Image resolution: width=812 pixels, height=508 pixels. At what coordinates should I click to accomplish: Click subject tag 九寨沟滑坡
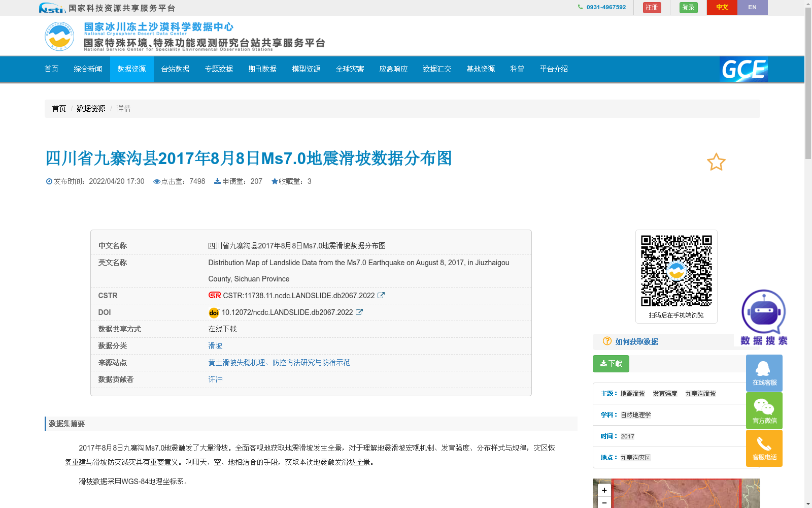coord(700,394)
